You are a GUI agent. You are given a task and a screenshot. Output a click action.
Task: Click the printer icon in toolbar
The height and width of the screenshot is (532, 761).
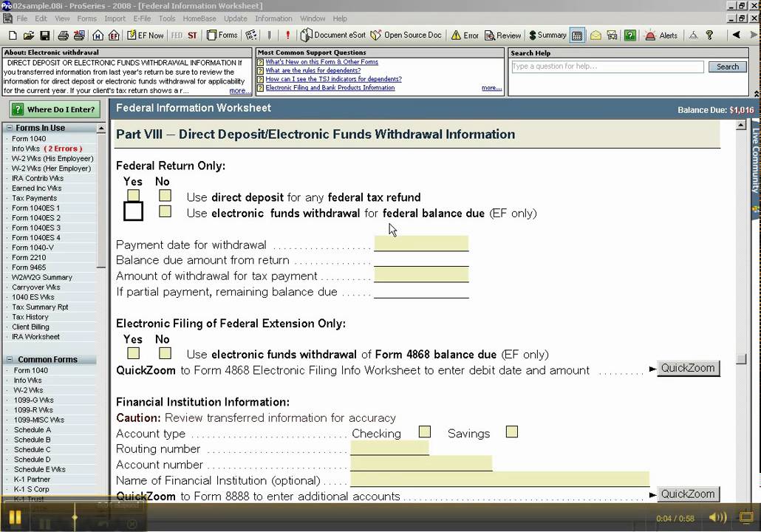63,35
